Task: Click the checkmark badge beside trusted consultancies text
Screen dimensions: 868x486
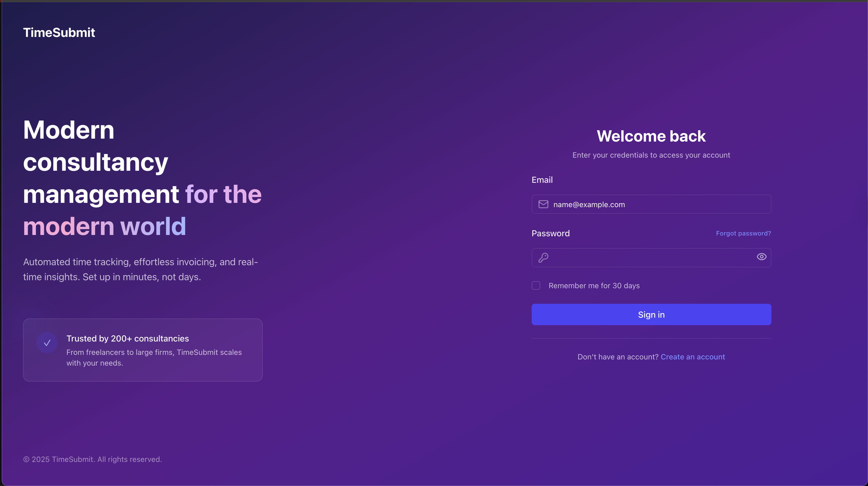Action: click(x=47, y=343)
